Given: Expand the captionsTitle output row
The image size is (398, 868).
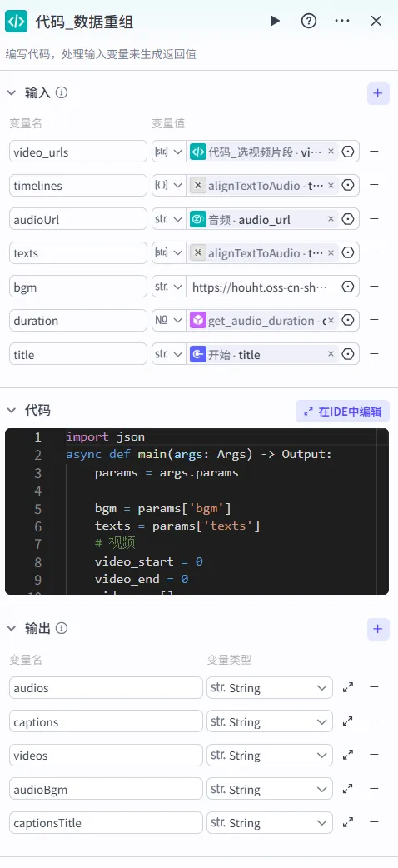Looking at the screenshot, I should click(x=348, y=823).
